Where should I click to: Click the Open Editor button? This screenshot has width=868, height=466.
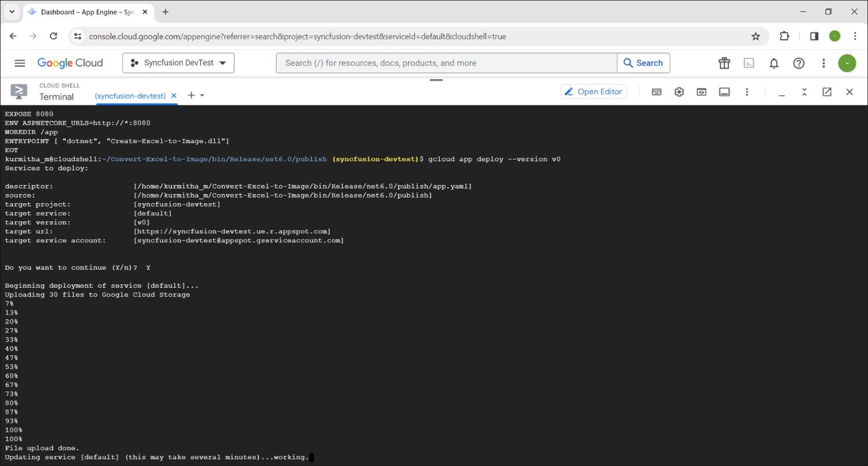click(x=594, y=91)
